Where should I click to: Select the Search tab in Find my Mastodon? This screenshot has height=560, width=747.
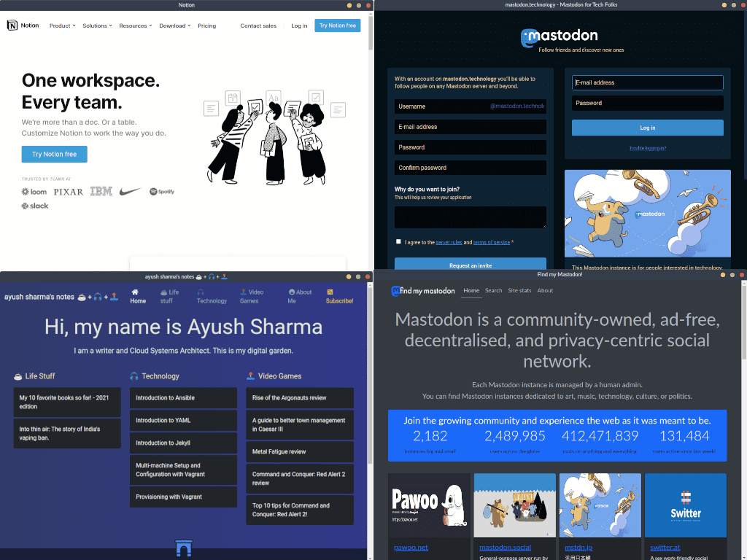[x=494, y=290]
